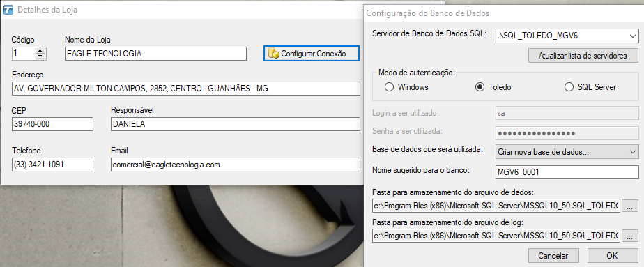This screenshot has height=267, width=644.
Task: Click the Configuração do Banco de Dados title bar
Action: click(503, 13)
